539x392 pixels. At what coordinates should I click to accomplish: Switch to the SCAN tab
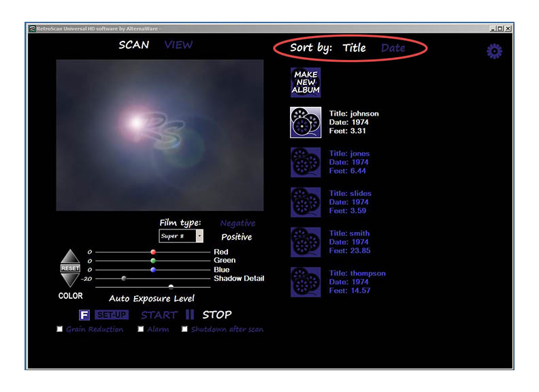coord(133,45)
